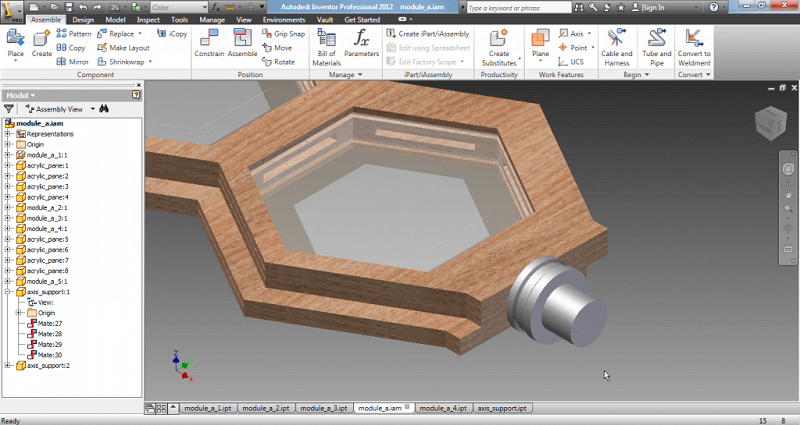Open the Bill of Materials
800x425 pixels.
tap(327, 47)
